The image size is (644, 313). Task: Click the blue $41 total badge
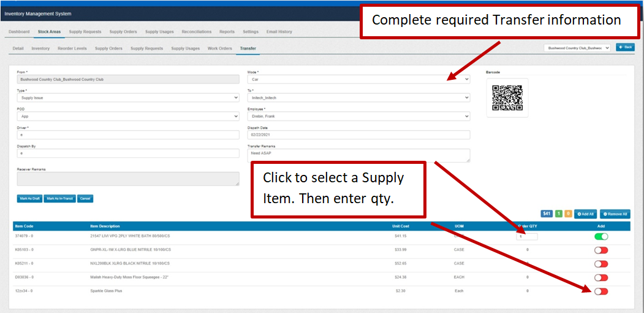pos(547,214)
